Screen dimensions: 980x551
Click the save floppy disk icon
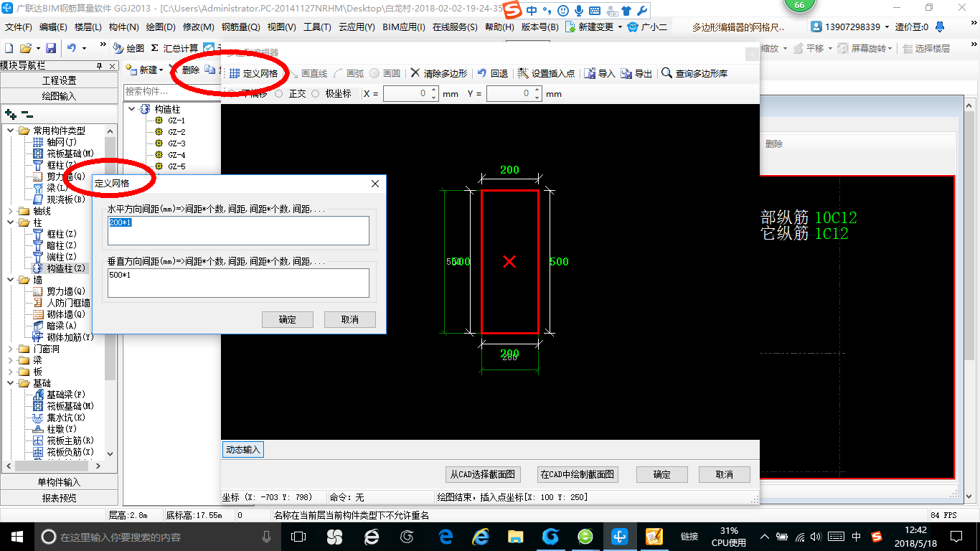point(51,48)
